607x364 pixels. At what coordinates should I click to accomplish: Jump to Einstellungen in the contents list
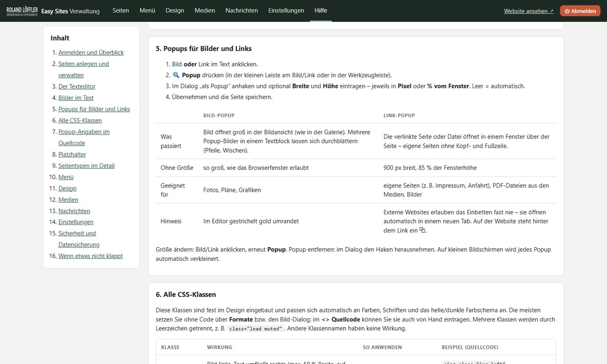76,222
